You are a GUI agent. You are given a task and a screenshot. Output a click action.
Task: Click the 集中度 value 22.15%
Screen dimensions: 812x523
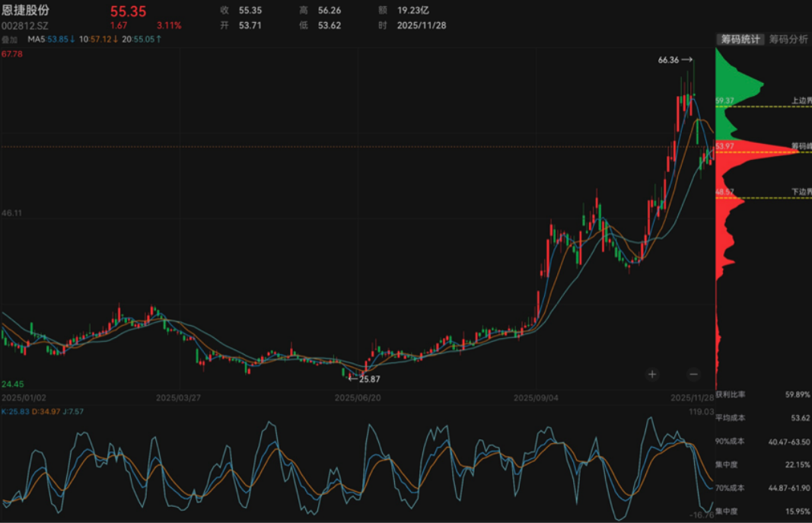pos(798,464)
